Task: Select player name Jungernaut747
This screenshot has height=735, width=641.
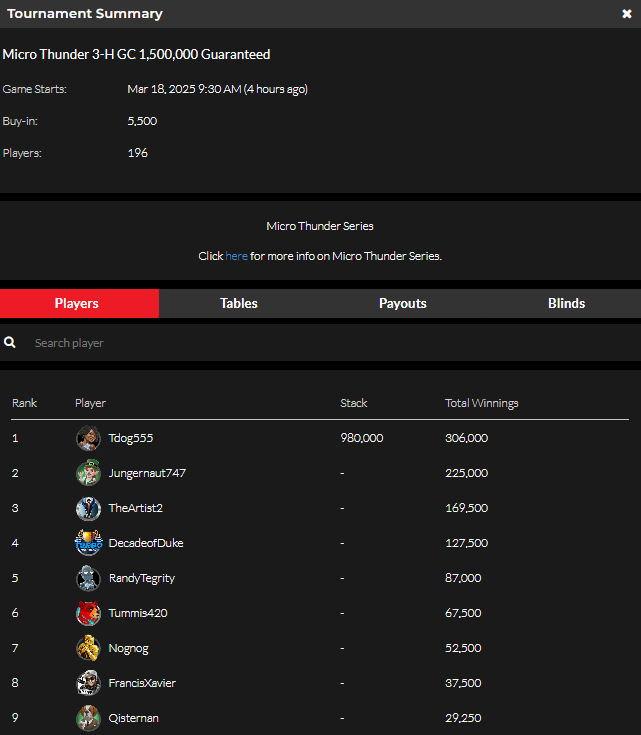Action: [147, 473]
